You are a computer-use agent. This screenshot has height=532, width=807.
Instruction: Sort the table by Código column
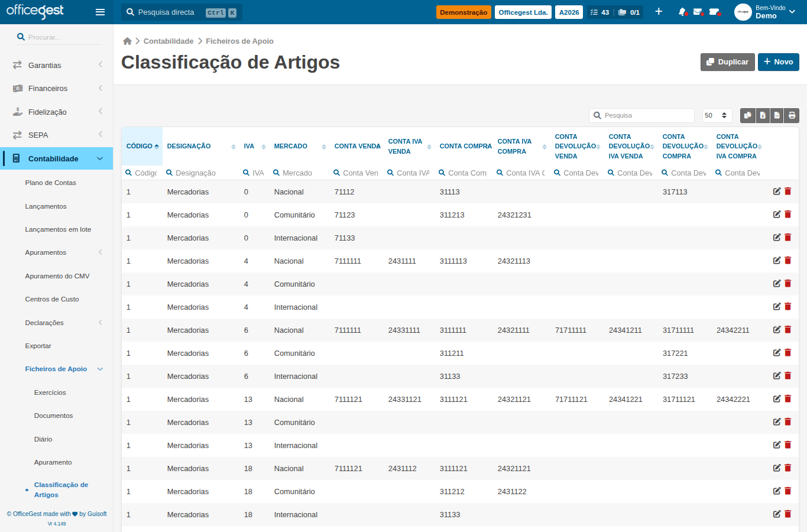point(142,146)
